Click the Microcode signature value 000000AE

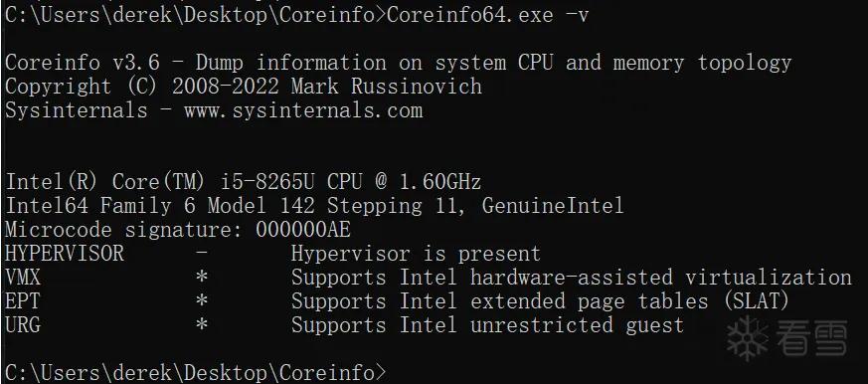(303, 230)
